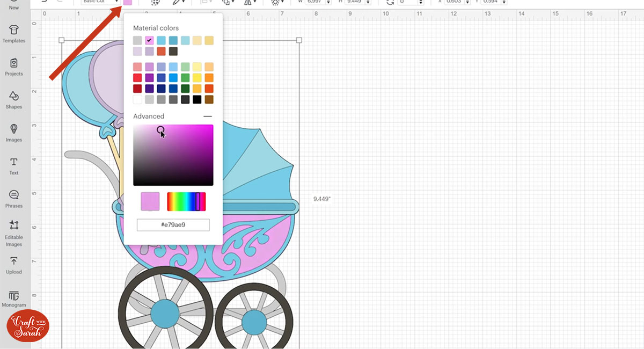The width and height of the screenshot is (644, 349).
Task: Open the Templates panel
Action: [14, 33]
